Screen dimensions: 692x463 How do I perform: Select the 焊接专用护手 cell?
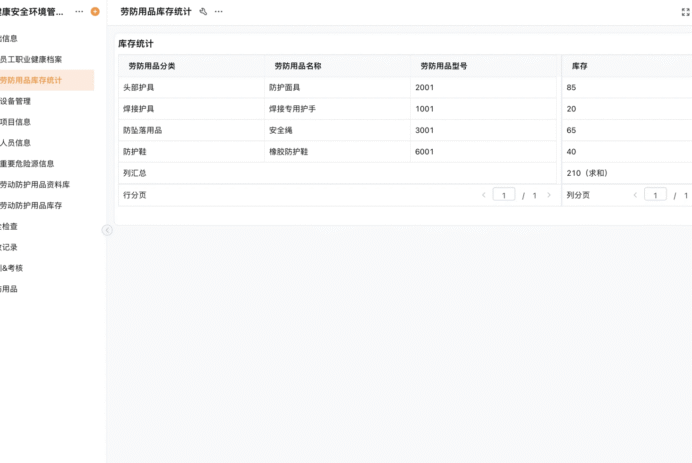338,109
